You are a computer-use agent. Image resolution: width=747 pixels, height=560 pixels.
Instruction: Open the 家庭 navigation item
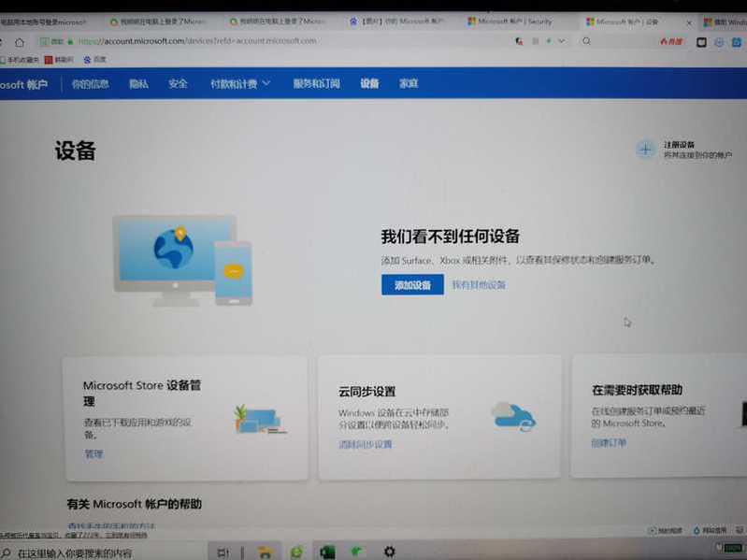409,84
